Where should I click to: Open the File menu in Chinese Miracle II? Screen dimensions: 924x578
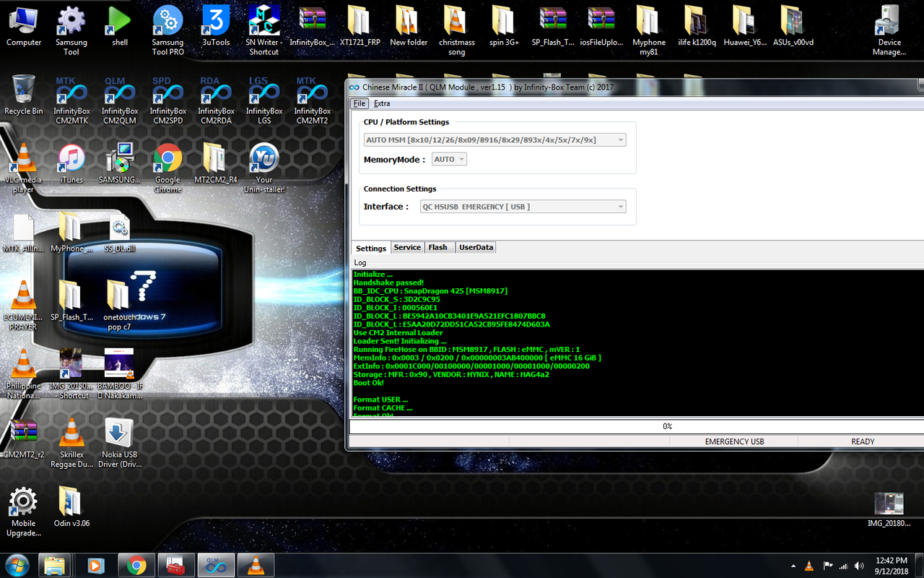click(359, 103)
